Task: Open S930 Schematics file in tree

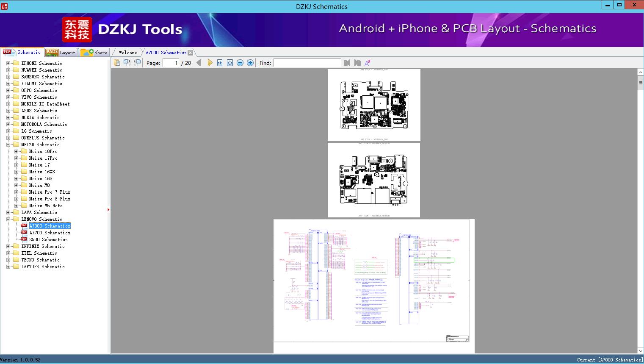Action: click(x=48, y=239)
